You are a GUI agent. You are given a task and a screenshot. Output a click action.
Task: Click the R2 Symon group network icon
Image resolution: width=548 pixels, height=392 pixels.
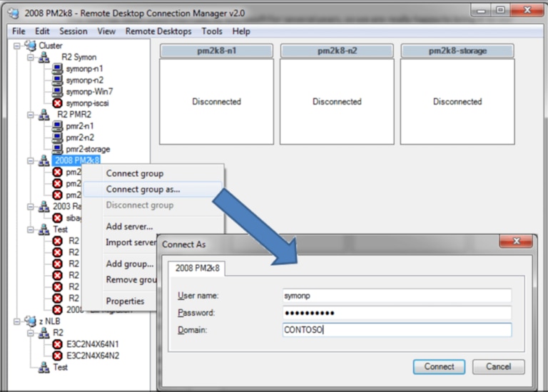pyautogui.click(x=44, y=58)
